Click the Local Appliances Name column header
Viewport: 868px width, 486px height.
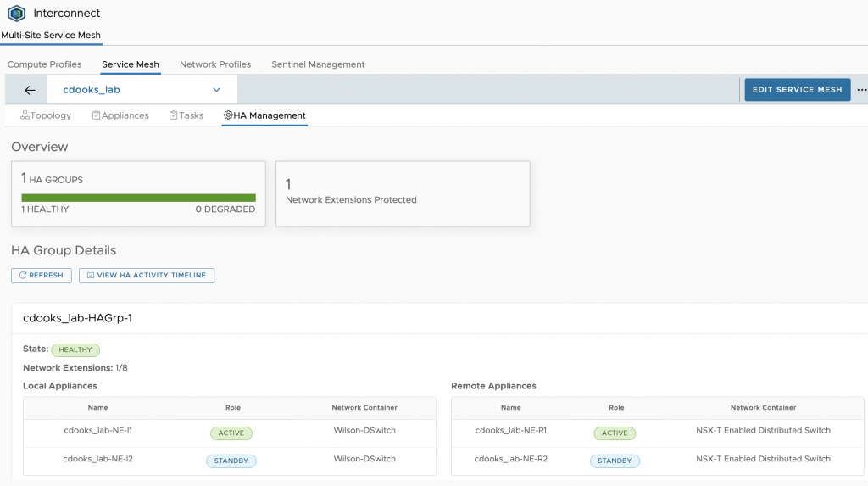click(98, 408)
